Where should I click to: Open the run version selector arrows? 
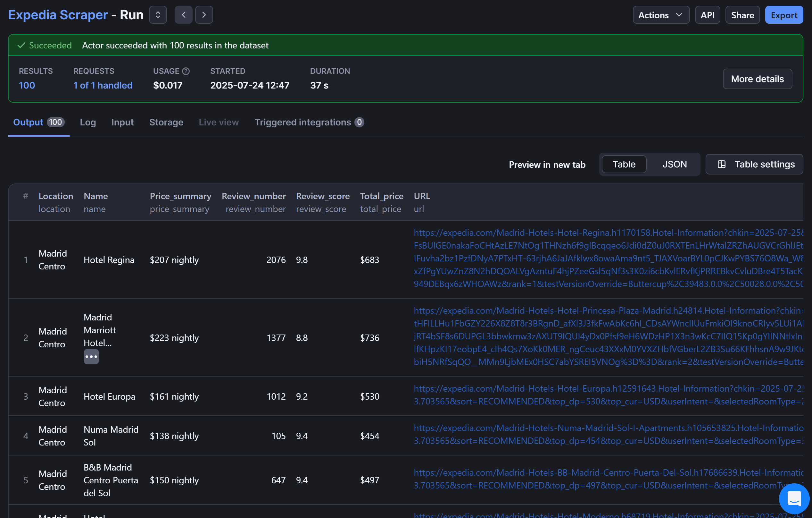[x=157, y=14]
